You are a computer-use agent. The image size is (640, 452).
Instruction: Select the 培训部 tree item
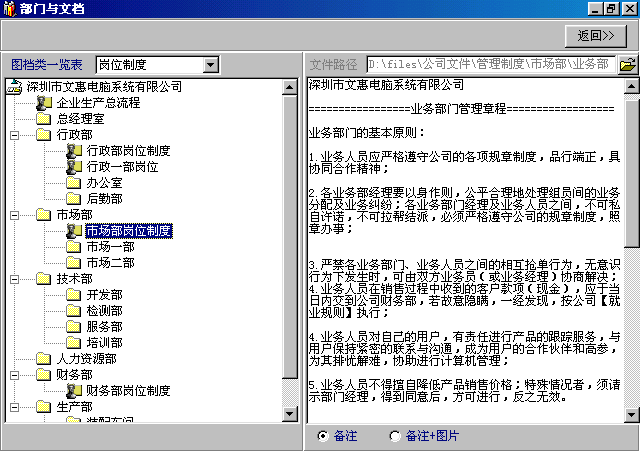click(104, 343)
